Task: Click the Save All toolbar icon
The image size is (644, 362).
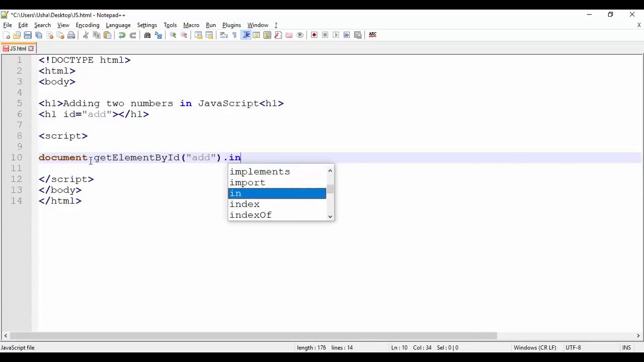Action: click(39, 35)
